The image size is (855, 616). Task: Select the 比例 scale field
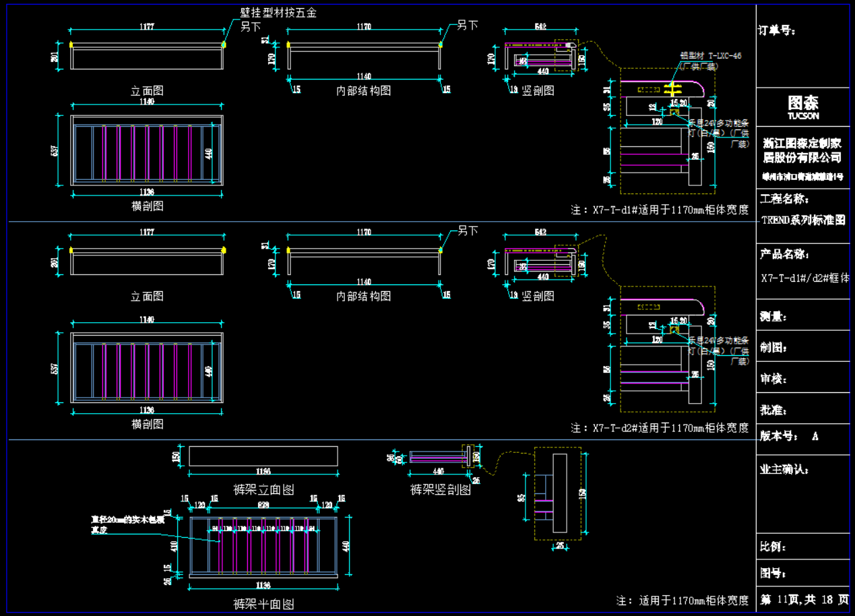(773, 546)
